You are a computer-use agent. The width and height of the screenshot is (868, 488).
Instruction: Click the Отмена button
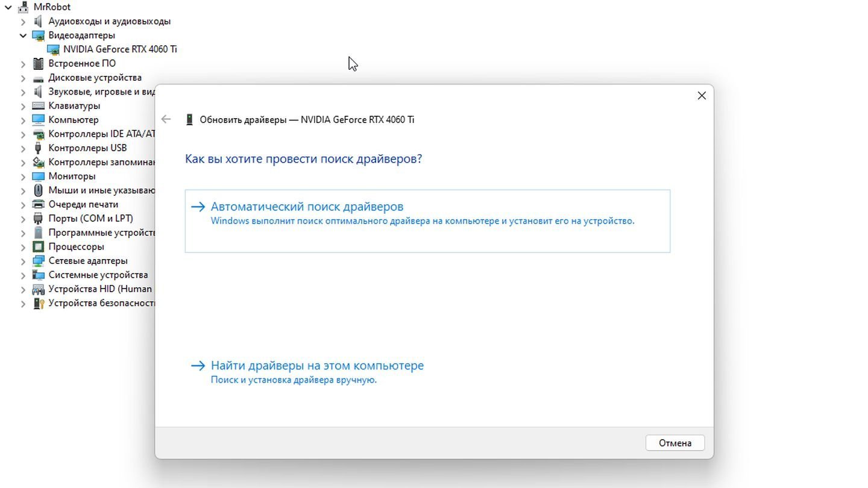pos(675,443)
